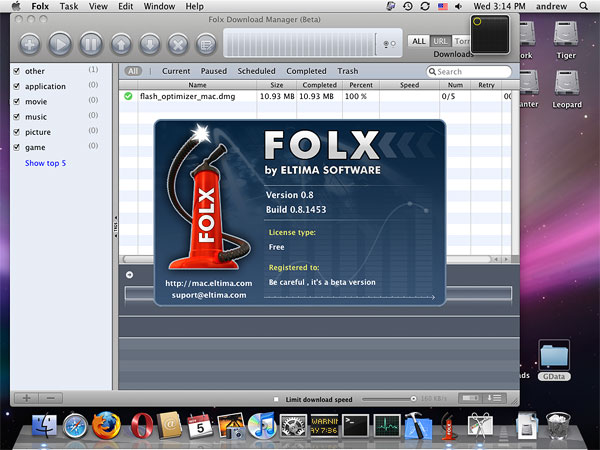Screen dimensions: 600x450
Task: Open the Tiger drive on desktop
Action: click(566, 40)
